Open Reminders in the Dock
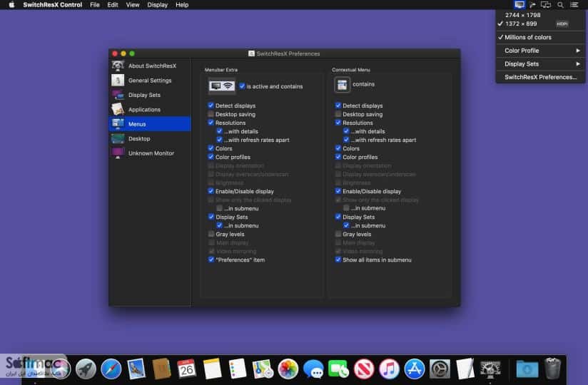This screenshot has height=385, width=588. pyautogui.click(x=238, y=369)
